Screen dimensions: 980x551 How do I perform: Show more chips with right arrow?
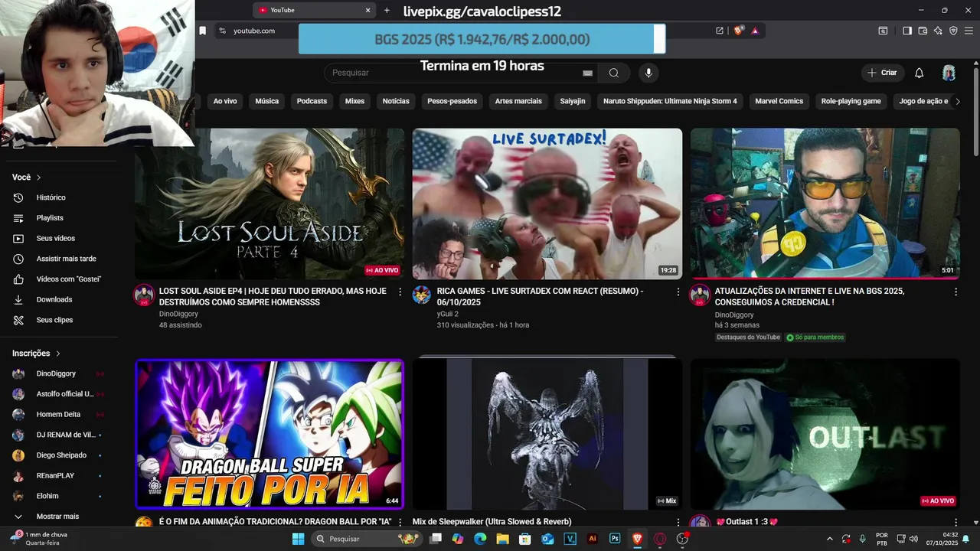click(x=957, y=101)
